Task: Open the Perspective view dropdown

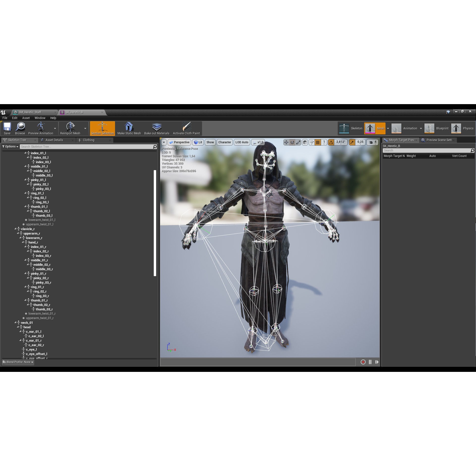Action: click(179, 142)
